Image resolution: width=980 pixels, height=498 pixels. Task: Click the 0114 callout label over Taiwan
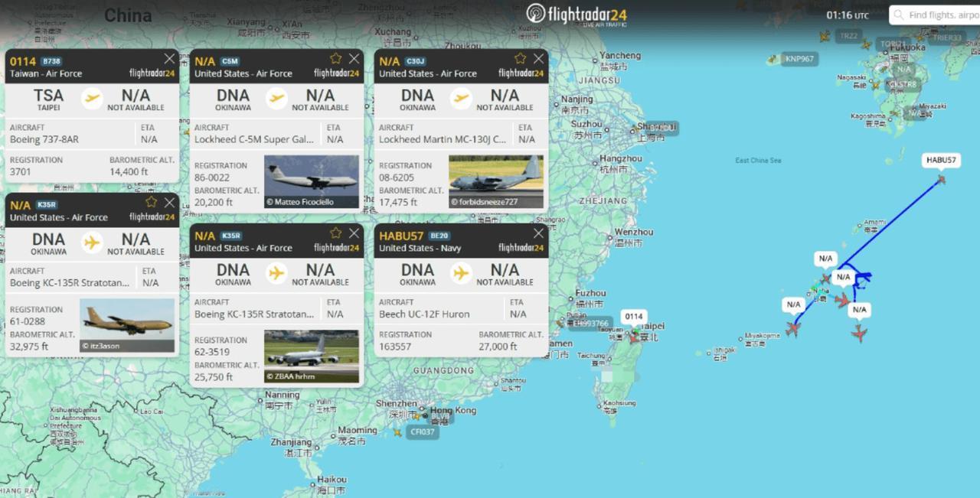pos(634,316)
